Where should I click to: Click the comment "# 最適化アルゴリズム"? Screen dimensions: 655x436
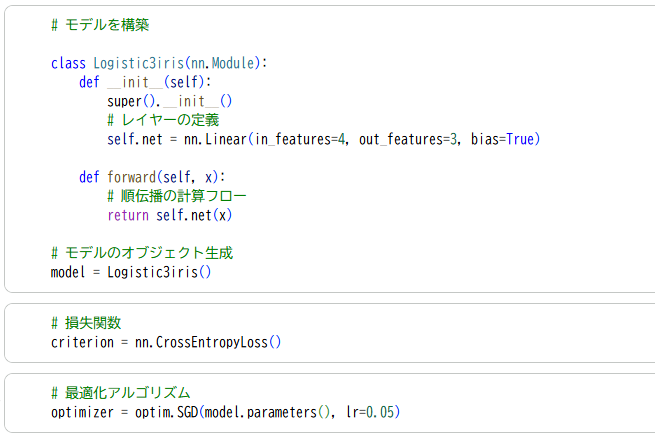121,393
